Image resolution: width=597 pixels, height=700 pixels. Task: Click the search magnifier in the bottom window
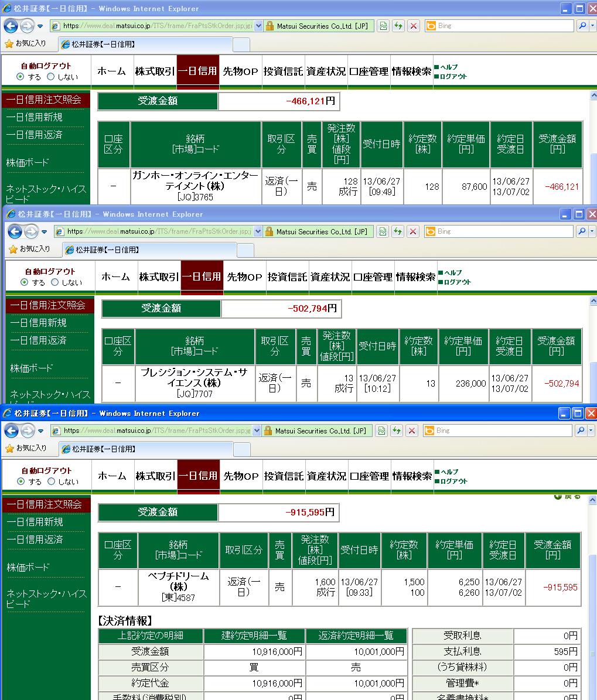[581, 431]
